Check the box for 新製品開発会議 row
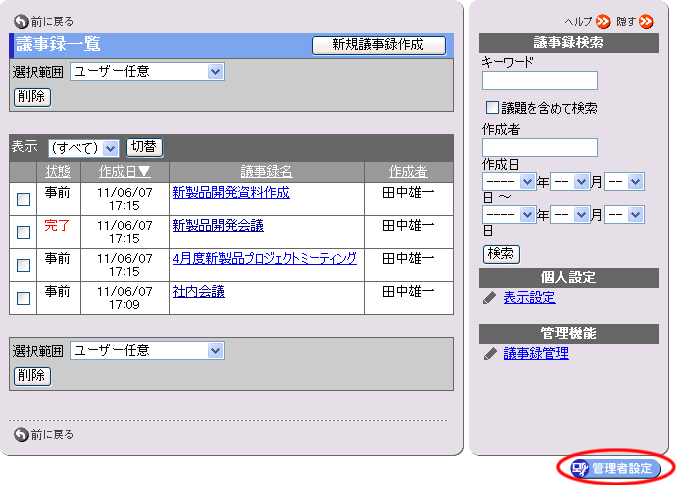The width and height of the screenshot is (684, 485). coord(23,232)
